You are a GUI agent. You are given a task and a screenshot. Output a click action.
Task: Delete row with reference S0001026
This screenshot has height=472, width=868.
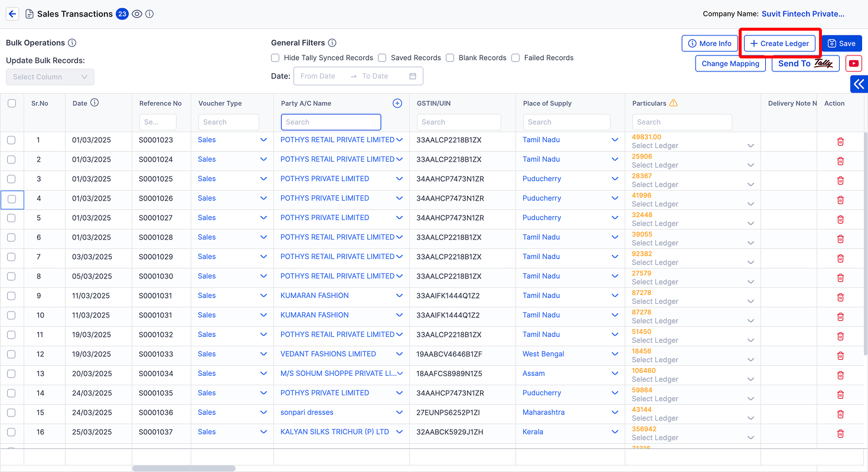pyautogui.click(x=840, y=200)
